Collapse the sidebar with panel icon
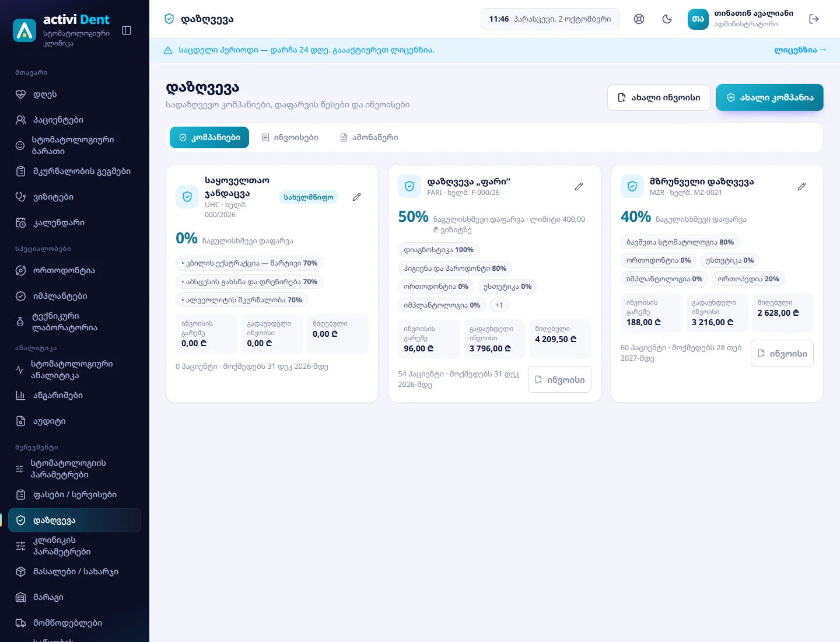 127,30
